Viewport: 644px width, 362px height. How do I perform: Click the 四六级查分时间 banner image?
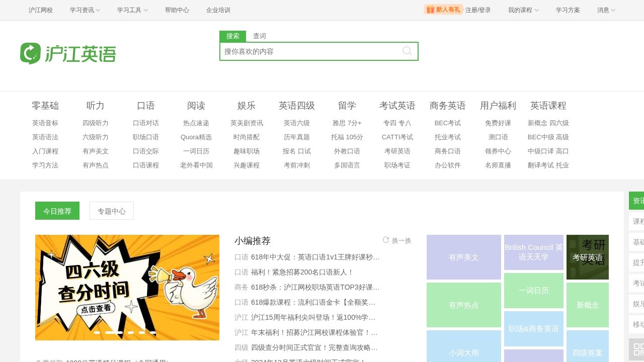pyautogui.click(x=127, y=288)
